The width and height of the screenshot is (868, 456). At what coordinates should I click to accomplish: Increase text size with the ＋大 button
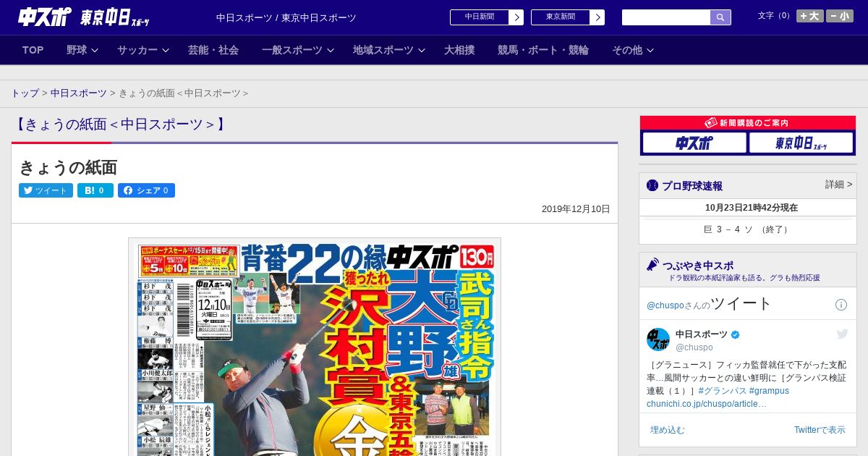click(x=810, y=16)
